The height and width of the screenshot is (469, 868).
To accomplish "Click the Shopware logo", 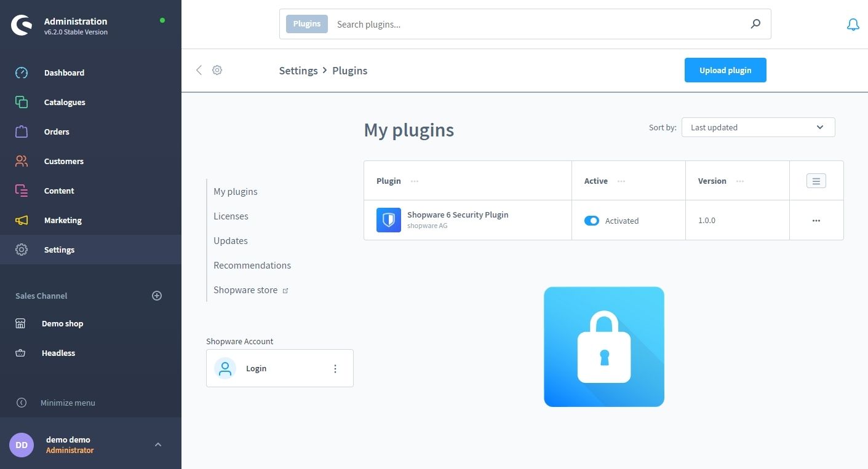I will tap(20, 25).
